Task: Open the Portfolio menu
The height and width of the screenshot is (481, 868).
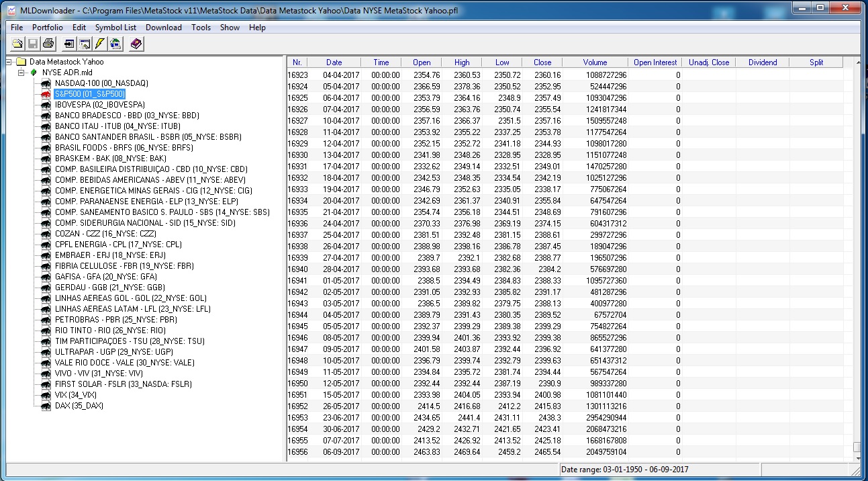Action: tap(48, 28)
